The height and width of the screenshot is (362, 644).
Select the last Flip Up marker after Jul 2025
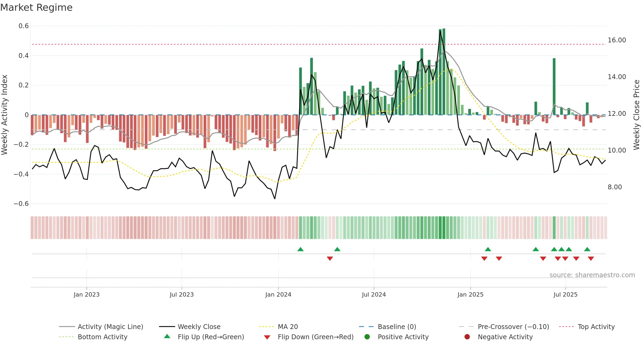[x=587, y=249]
